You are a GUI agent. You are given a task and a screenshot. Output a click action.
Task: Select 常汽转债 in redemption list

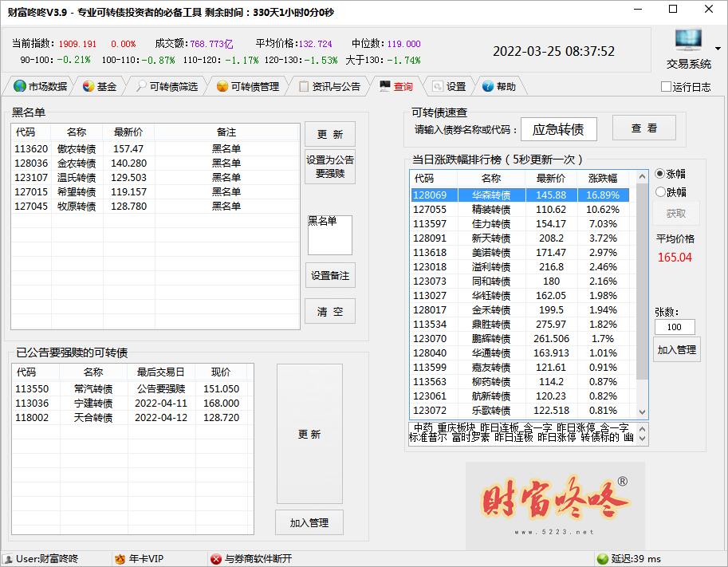[x=133, y=388]
